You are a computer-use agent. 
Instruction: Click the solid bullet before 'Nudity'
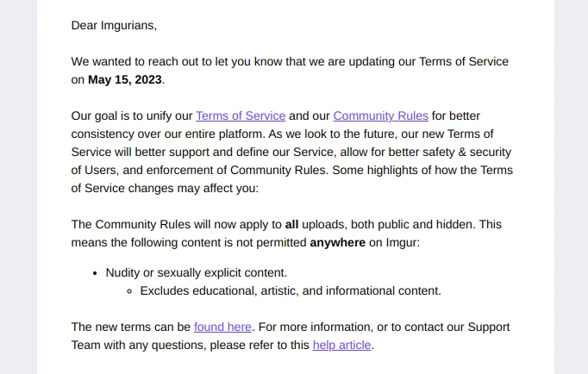click(x=95, y=272)
